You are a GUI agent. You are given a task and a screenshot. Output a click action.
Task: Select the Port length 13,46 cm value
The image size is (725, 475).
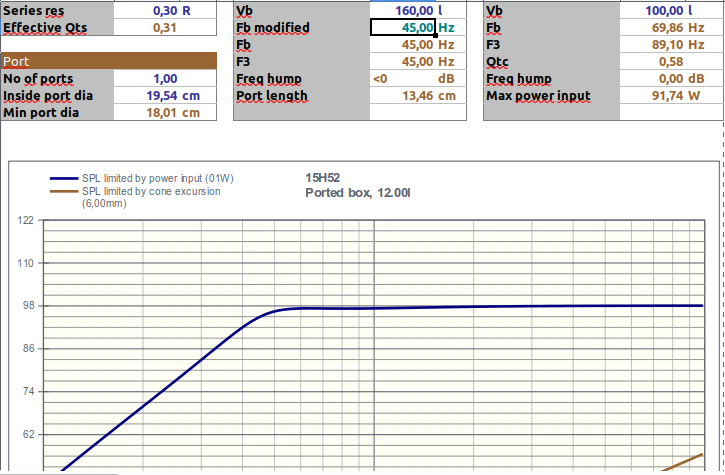[x=418, y=96]
